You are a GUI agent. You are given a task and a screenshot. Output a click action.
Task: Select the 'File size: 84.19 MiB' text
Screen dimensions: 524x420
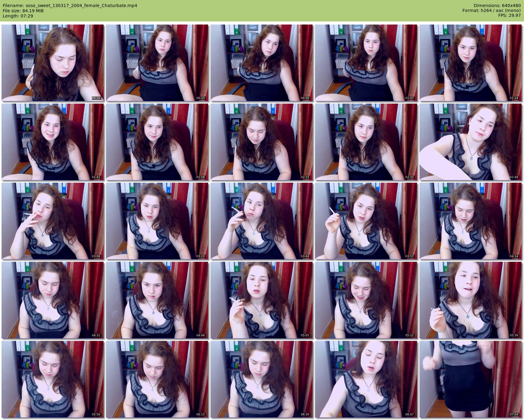(23, 11)
